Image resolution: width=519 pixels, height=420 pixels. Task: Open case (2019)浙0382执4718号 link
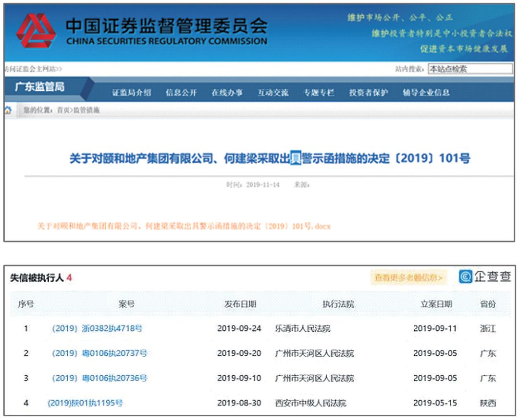click(x=97, y=329)
